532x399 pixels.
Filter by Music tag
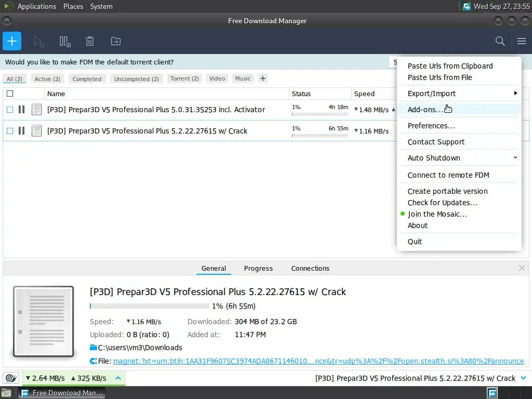pyautogui.click(x=243, y=78)
